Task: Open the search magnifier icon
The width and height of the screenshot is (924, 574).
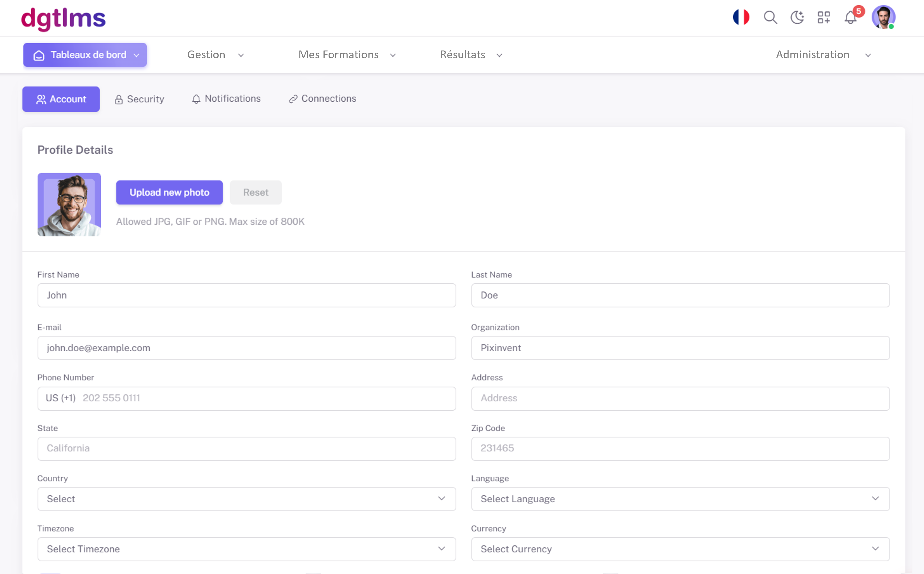Action: [x=770, y=17]
